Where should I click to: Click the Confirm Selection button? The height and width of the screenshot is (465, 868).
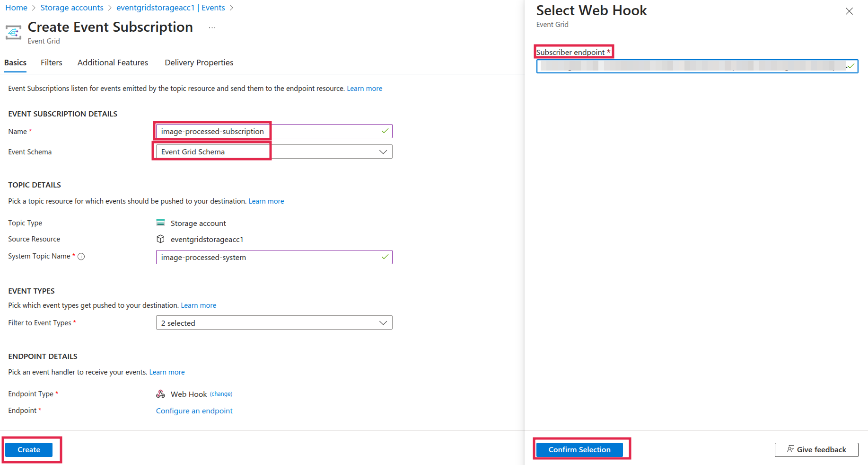[x=579, y=449]
